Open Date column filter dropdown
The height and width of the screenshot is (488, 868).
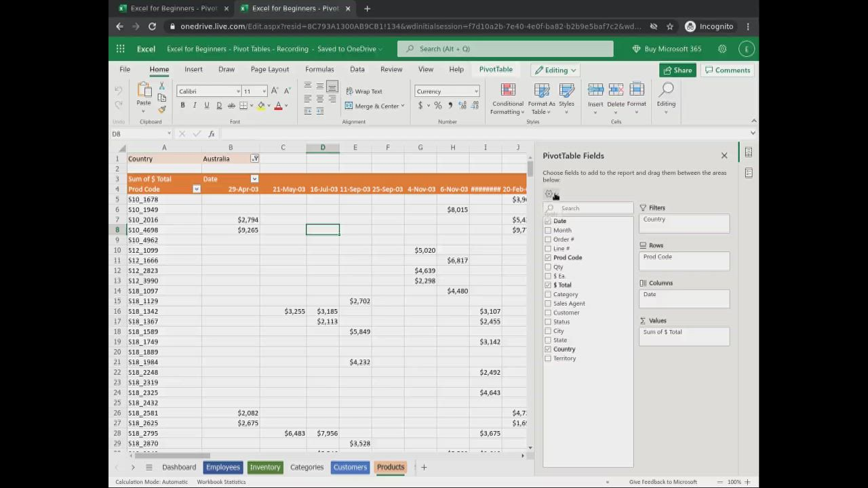pos(254,179)
